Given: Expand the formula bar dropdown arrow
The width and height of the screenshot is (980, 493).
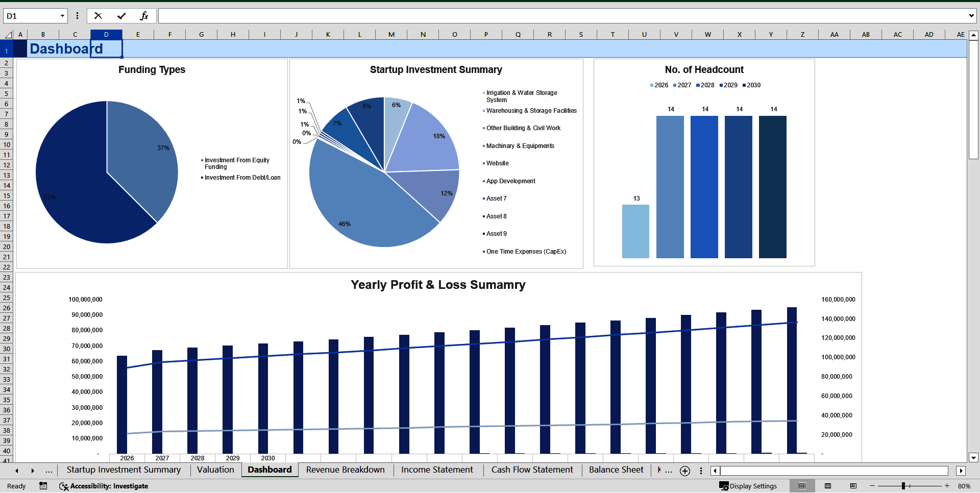Looking at the screenshot, I should point(972,16).
